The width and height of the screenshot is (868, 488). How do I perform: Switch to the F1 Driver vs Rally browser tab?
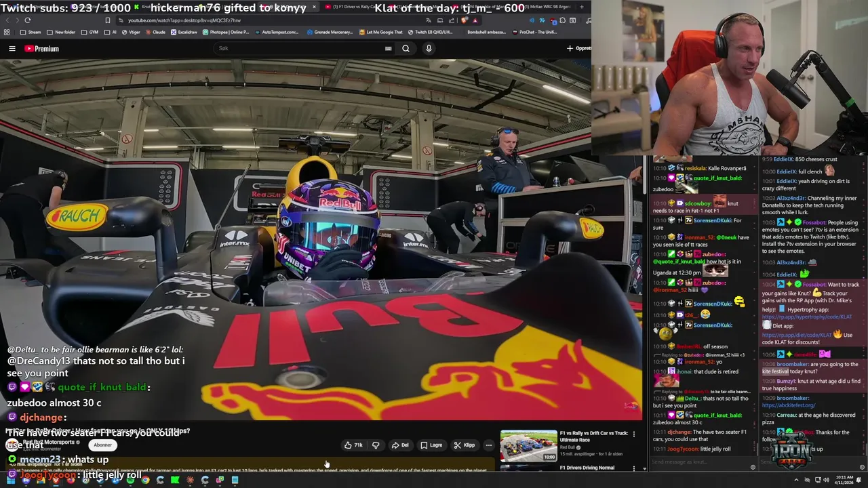tap(353, 7)
